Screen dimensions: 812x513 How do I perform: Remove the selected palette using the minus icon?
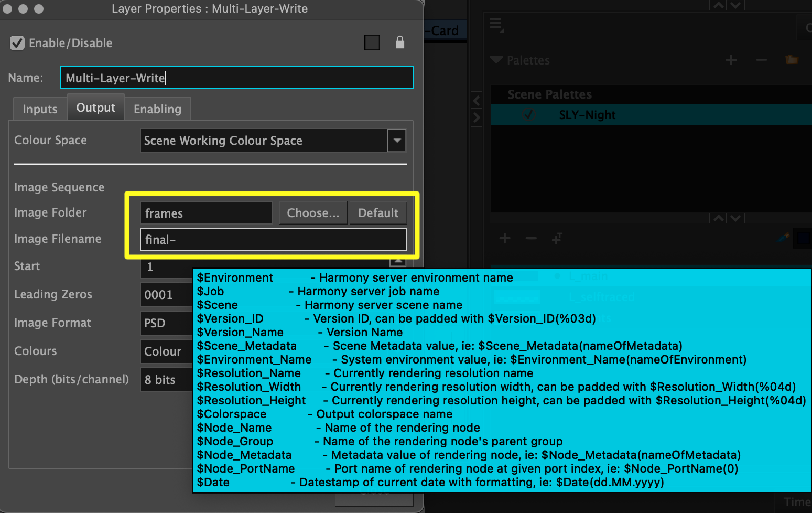pos(761,60)
